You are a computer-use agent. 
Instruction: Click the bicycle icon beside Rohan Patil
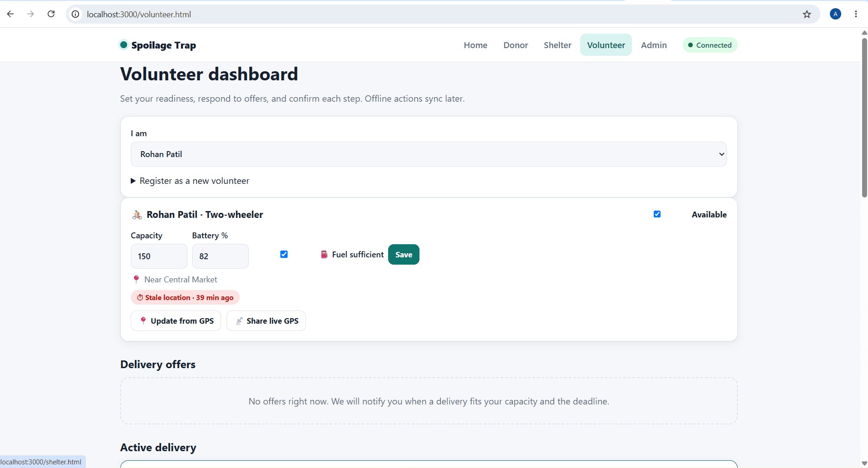tap(137, 215)
